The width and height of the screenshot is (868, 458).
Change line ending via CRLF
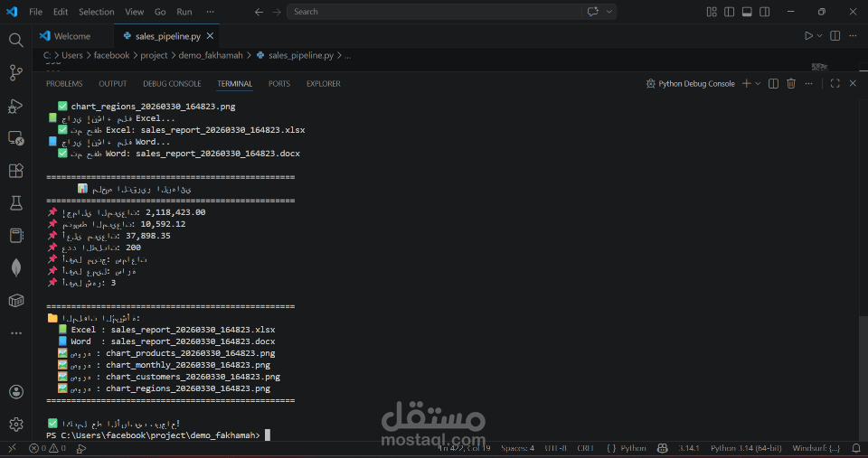tap(585, 448)
